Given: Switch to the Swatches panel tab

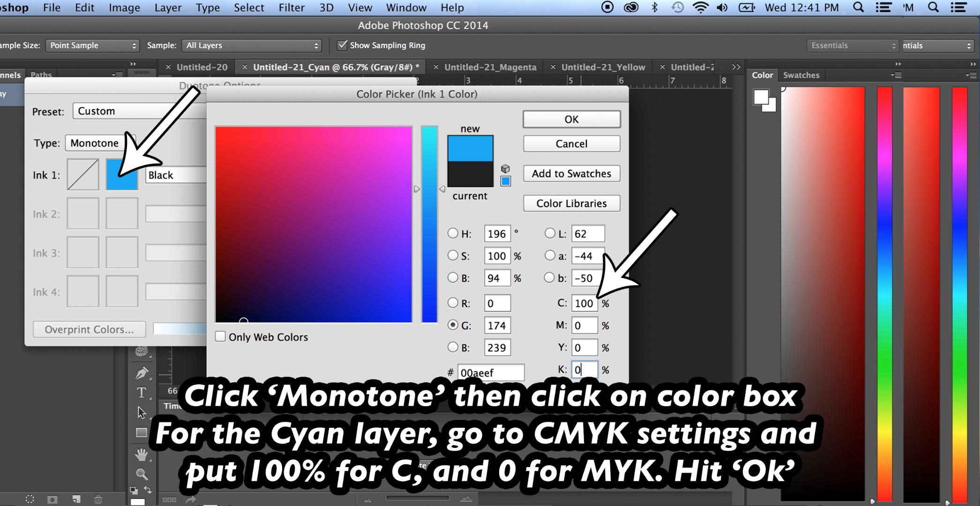Looking at the screenshot, I should pos(801,75).
